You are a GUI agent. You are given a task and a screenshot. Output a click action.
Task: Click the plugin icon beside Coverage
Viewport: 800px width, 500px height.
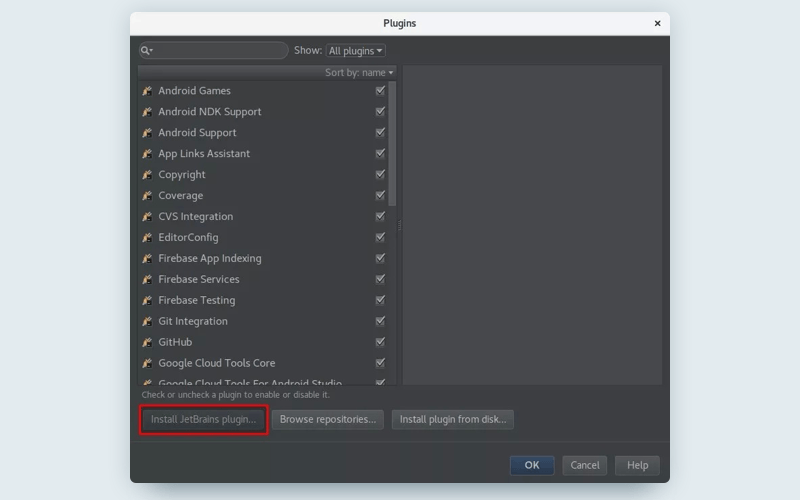147,195
